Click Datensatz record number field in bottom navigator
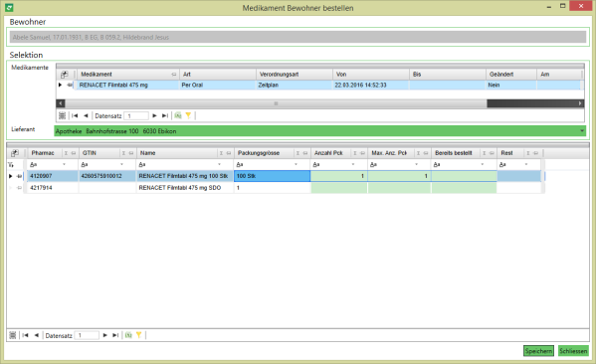Image resolution: width=596 pixels, height=364 pixels. click(x=87, y=335)
